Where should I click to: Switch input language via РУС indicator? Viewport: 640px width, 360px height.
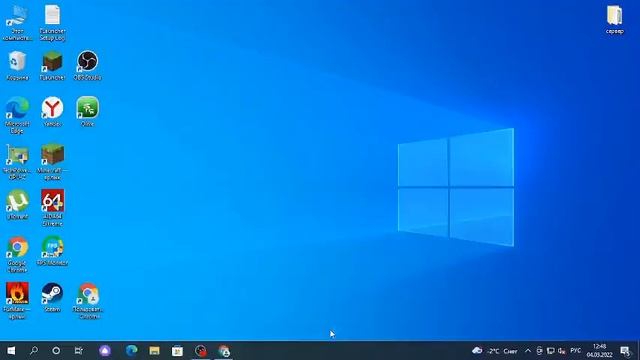(576, 351)
